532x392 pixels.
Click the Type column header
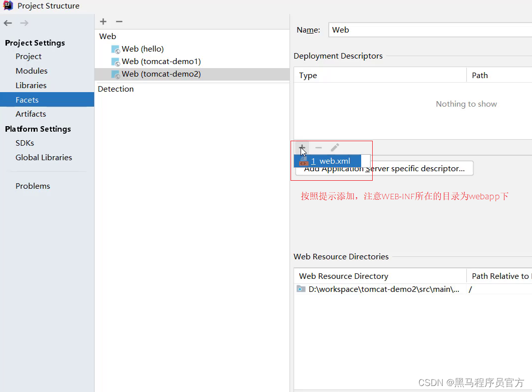pos(380,75)
